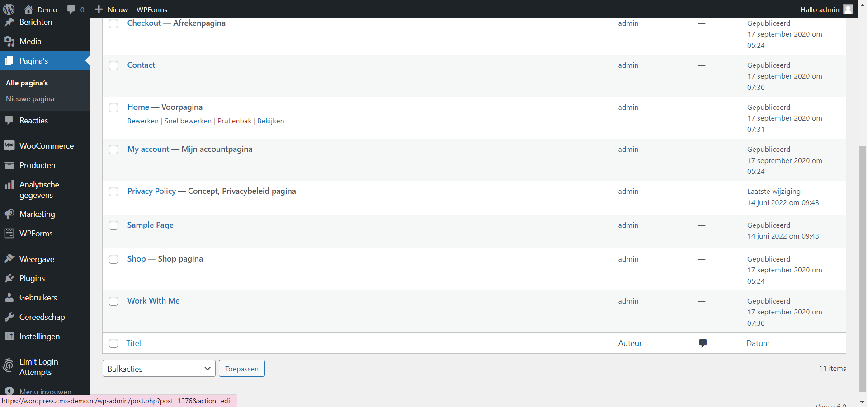Open the admin user avatar
The image size is (868, 407).
click(x=848, y=9)
